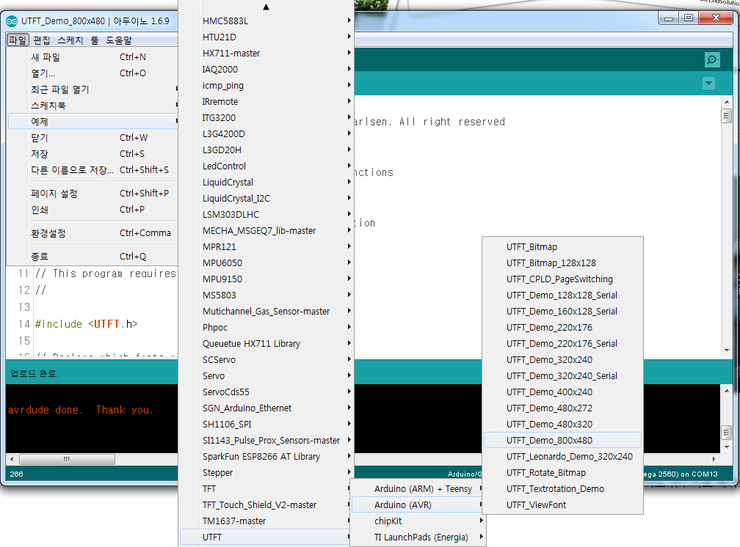Click 'avrdude done. Thank you.' console text
Image resolution: width=740 pixels, height=547 pixels.
point(81,410)
